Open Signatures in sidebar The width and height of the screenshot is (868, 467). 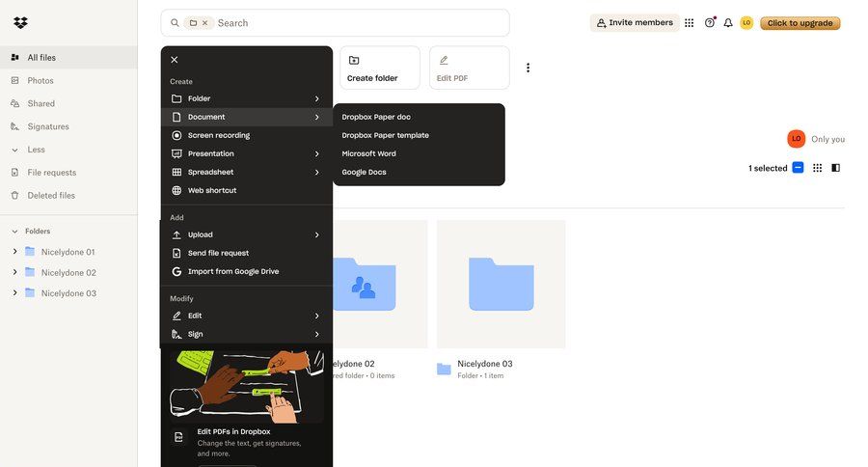pyautogui.click(x=68, y=126)
